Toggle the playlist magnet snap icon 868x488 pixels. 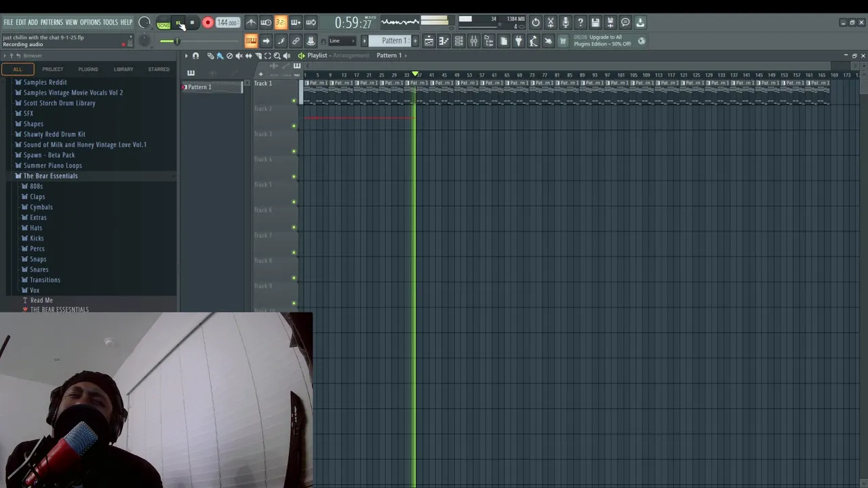pos(195,56)
